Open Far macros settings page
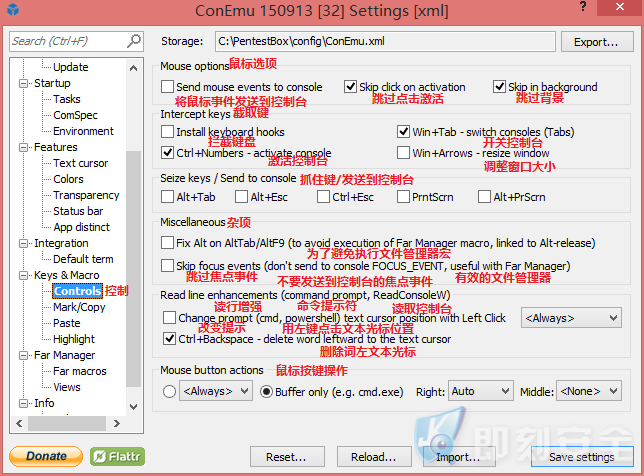 pos(80,371)
